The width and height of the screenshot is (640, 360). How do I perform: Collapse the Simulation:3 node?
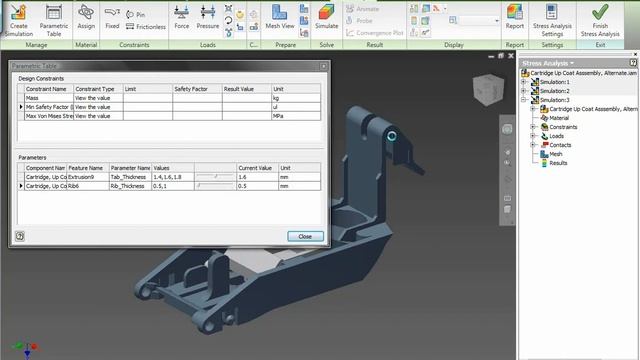[524, 100]
